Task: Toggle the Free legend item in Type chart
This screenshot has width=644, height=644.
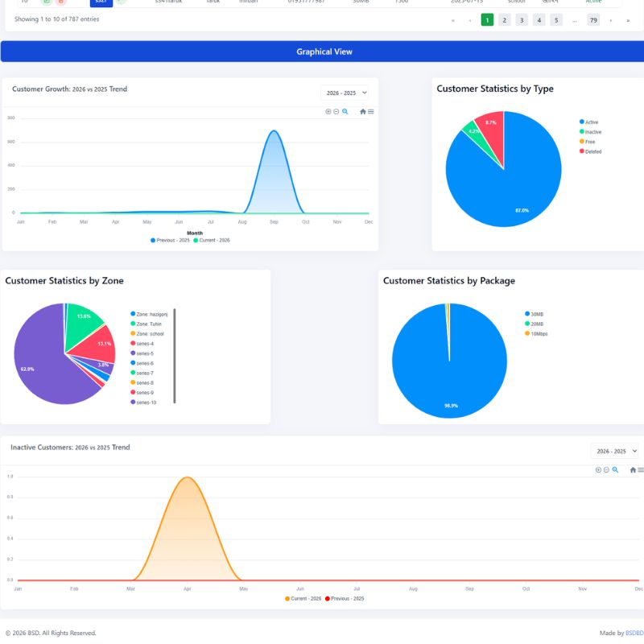Action: 588,142
